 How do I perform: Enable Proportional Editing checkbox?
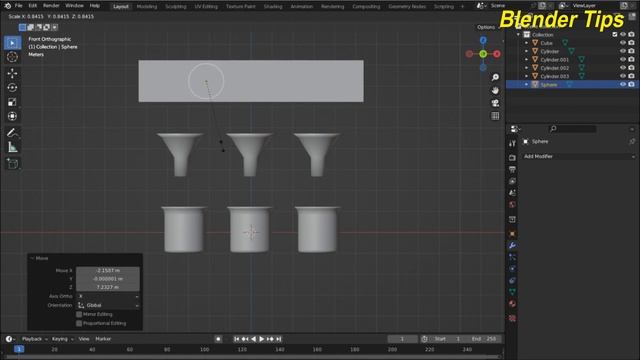79,323
